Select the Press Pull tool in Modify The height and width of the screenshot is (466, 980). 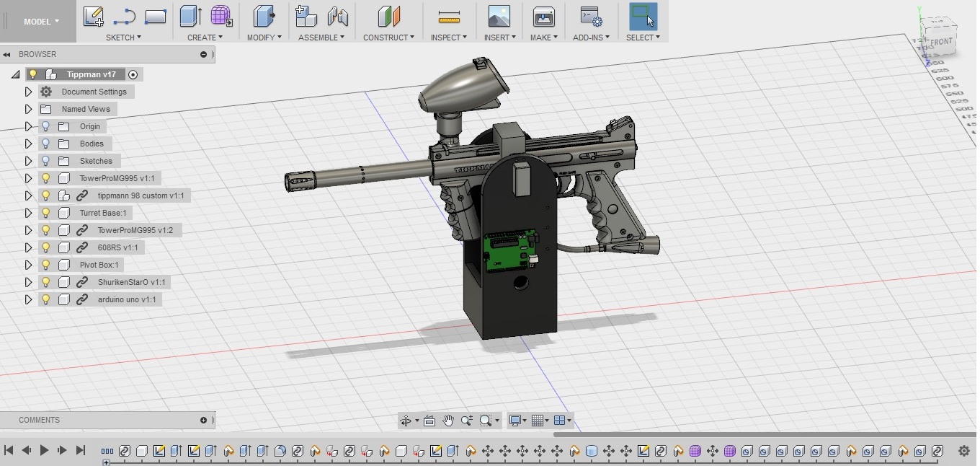(264, 16)
